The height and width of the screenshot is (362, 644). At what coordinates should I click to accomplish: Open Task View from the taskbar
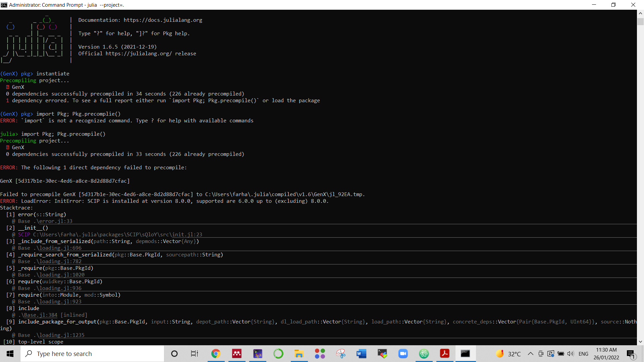(195, 354)
